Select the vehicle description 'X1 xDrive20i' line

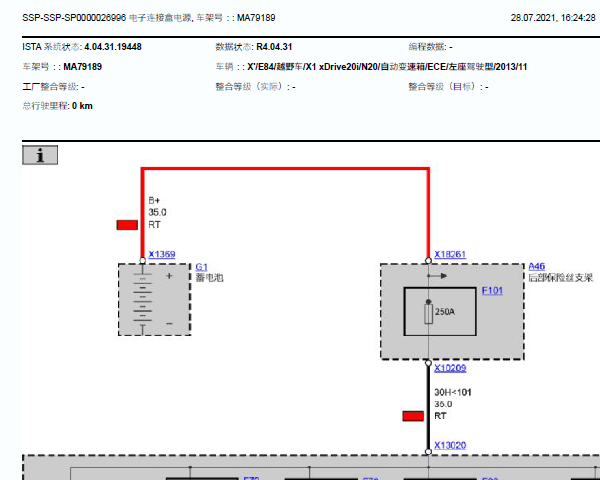pyautogui.click(x=387, y=67)
